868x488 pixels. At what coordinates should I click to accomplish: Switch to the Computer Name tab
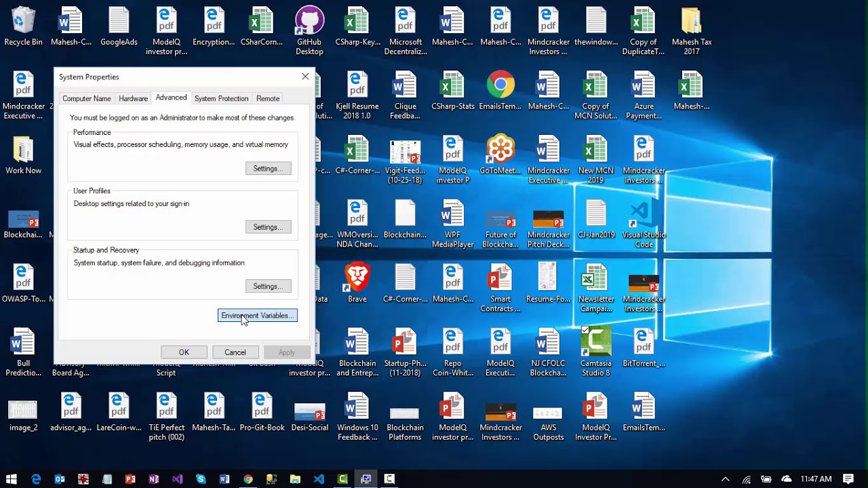tap(86, 99)
